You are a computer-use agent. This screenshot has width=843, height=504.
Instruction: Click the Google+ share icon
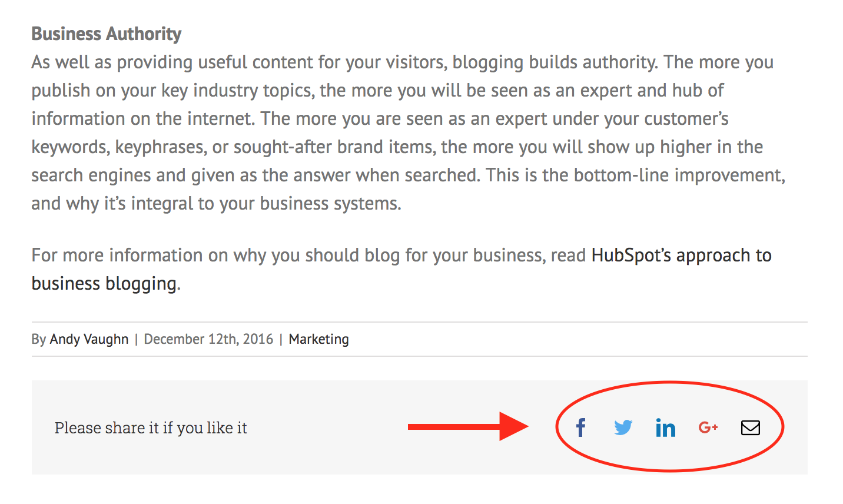click(708, 427)
